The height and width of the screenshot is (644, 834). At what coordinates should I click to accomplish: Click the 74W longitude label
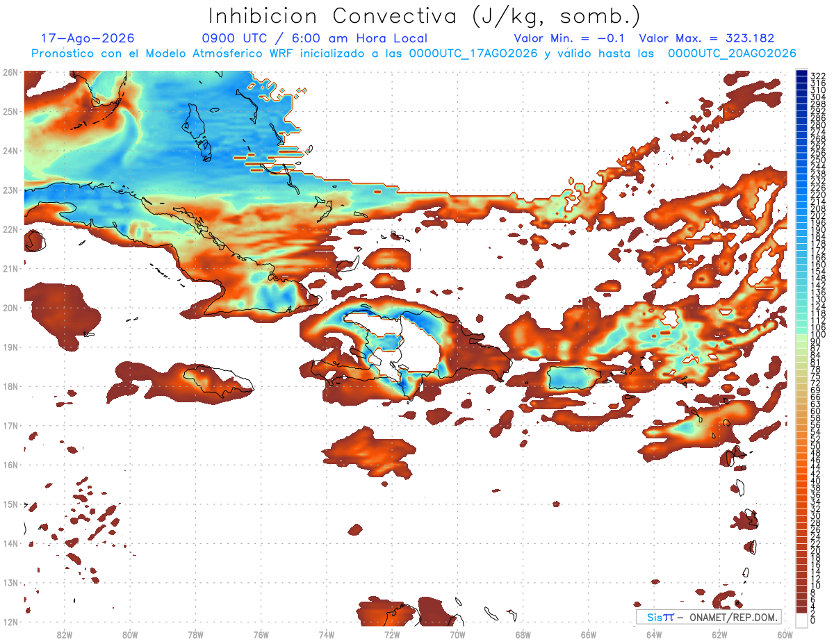[326, 634]
